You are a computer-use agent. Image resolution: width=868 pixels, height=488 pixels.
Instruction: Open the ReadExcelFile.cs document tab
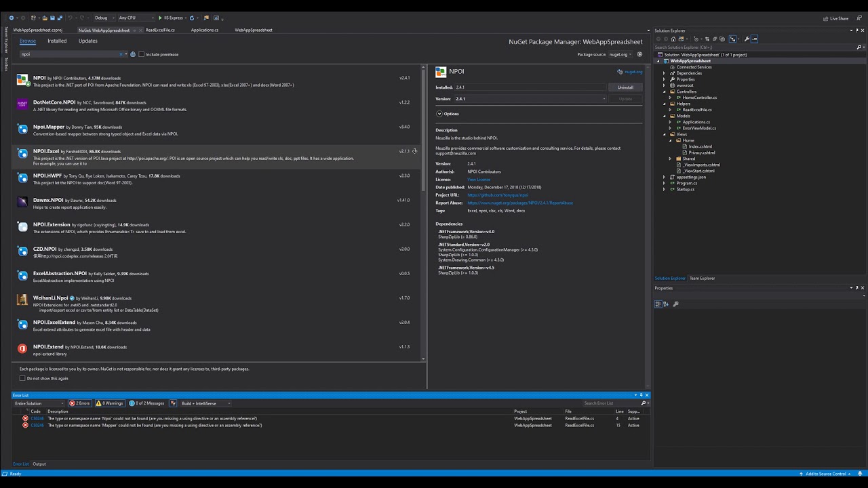click(x=160, y=30)
